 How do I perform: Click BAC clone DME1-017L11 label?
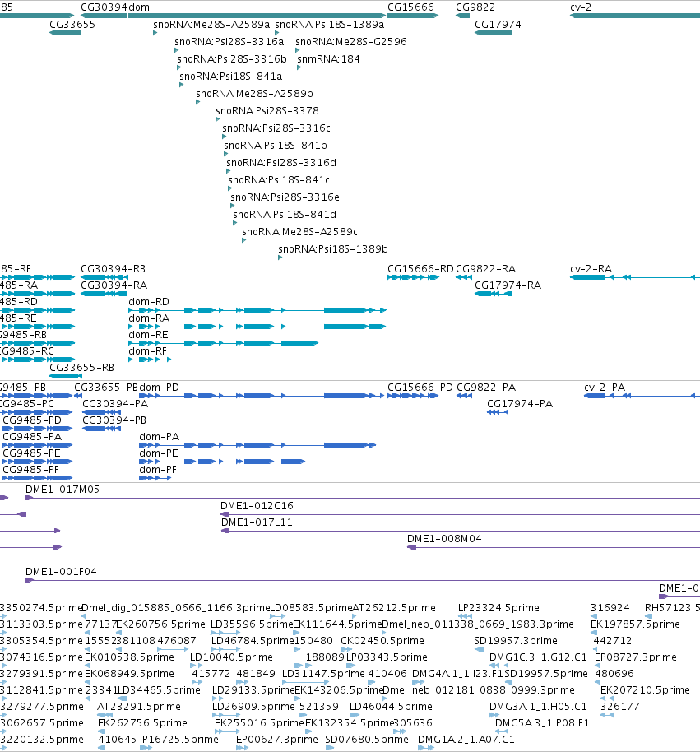point(257,522)
